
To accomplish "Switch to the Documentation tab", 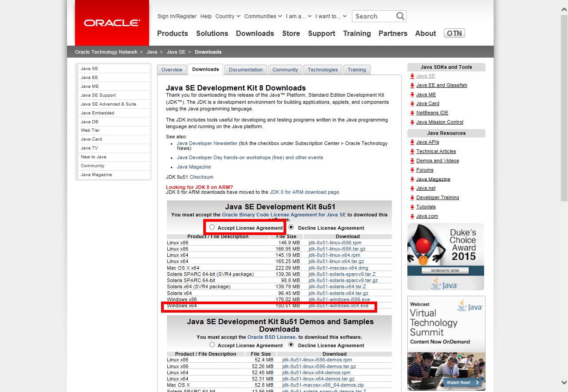I will [246, 70].
